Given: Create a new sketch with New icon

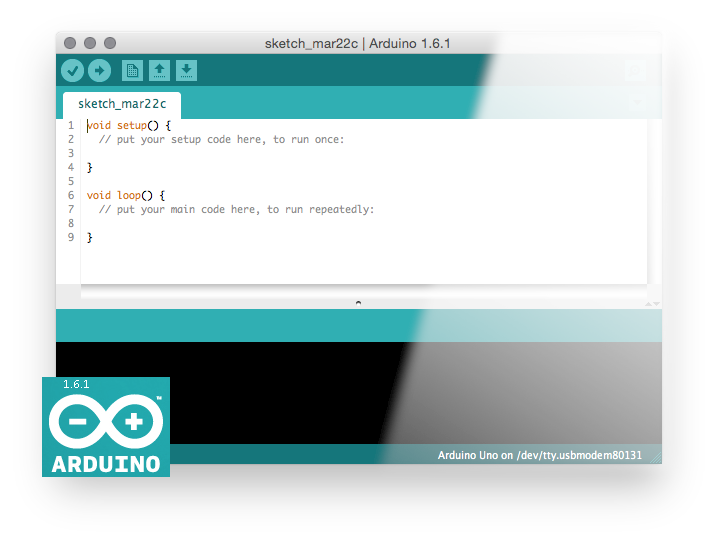Looking at the screenshot, I should 132,71.
